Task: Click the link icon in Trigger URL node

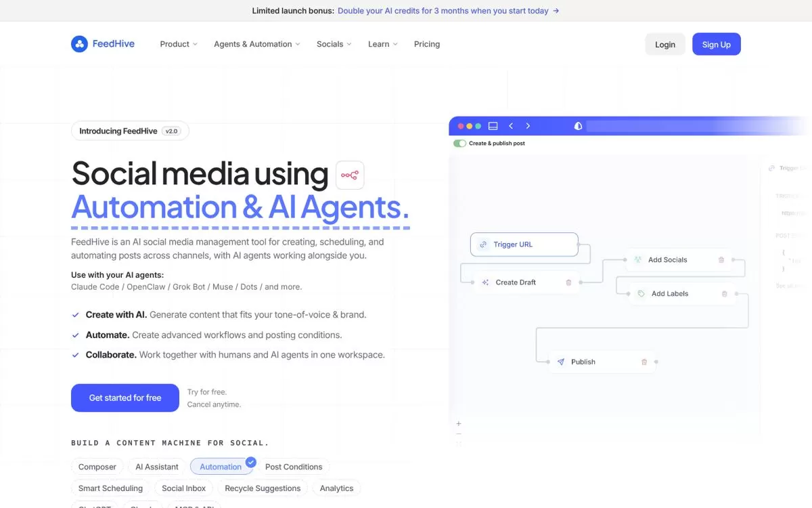Action: coord(483,245)
